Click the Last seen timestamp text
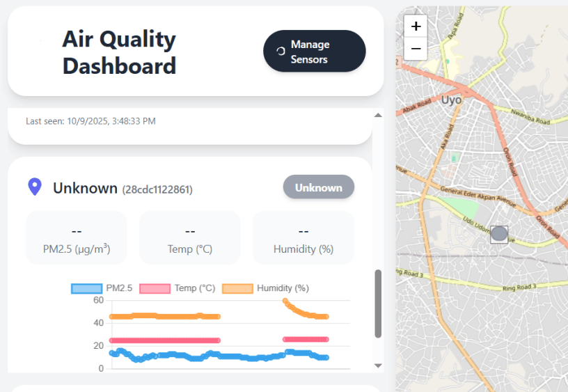The width and height of the screenshot is (568, 392). 90,121
